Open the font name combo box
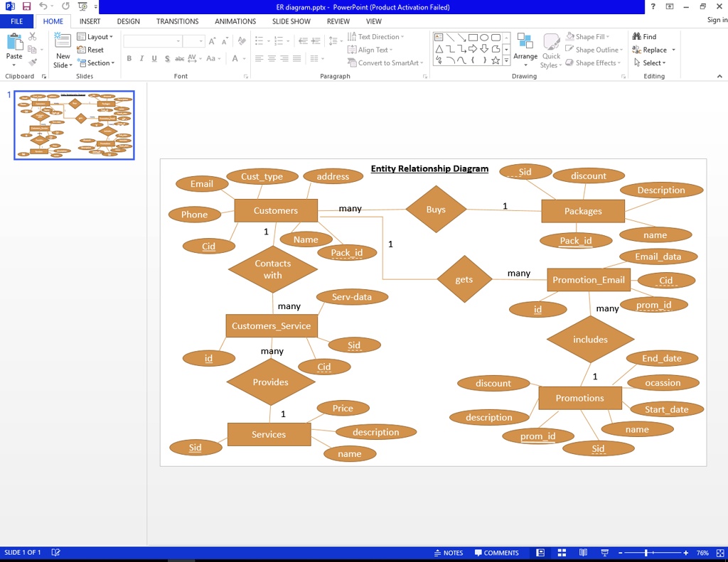The width and height of the screenshot is (728, 562). 152,41
